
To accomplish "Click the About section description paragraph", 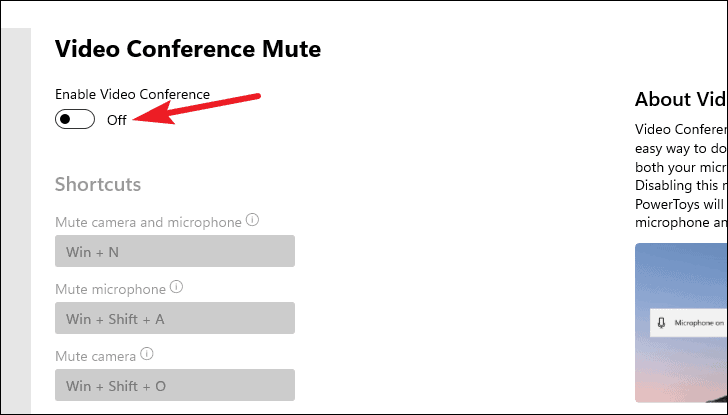I will point(681,176).
